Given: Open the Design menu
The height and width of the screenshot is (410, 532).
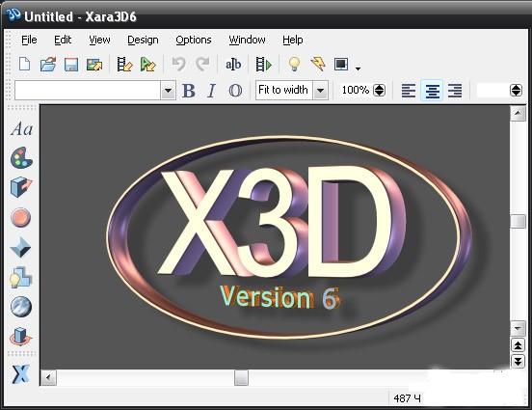Looking at the screenshot, I should coord(143,41).
